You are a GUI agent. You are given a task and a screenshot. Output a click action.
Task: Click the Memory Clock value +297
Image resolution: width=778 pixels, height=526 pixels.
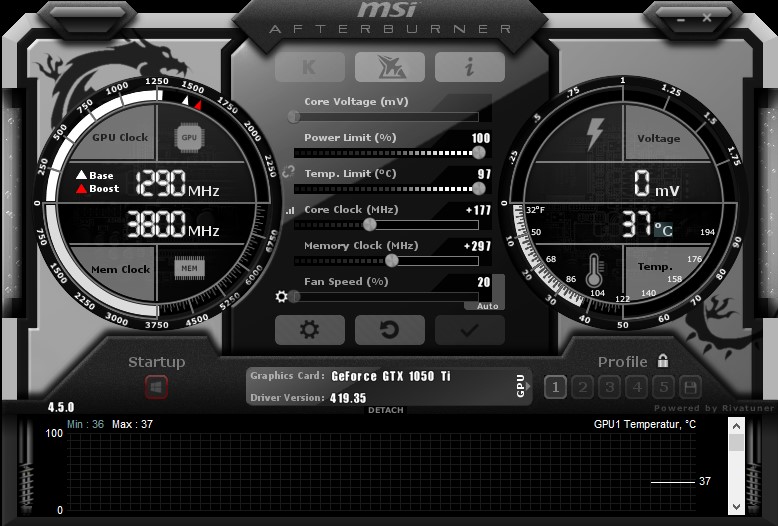coord(477,246)
